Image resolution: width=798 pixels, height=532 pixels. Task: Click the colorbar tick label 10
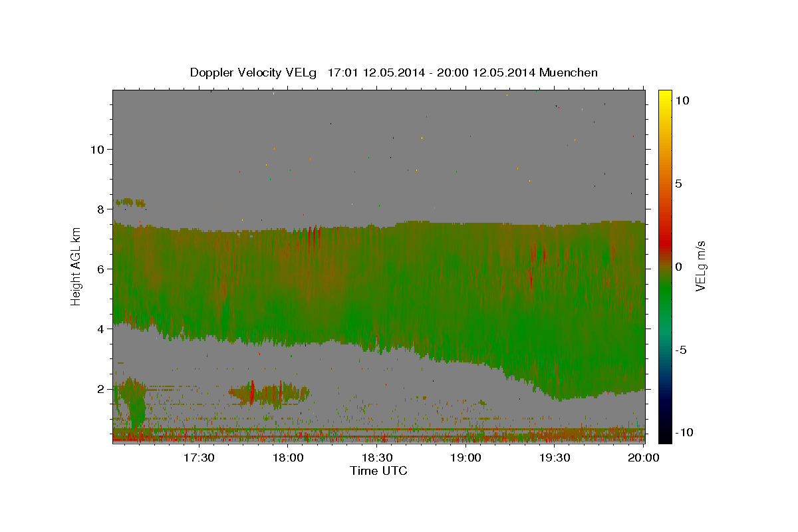tap(682, 100)
